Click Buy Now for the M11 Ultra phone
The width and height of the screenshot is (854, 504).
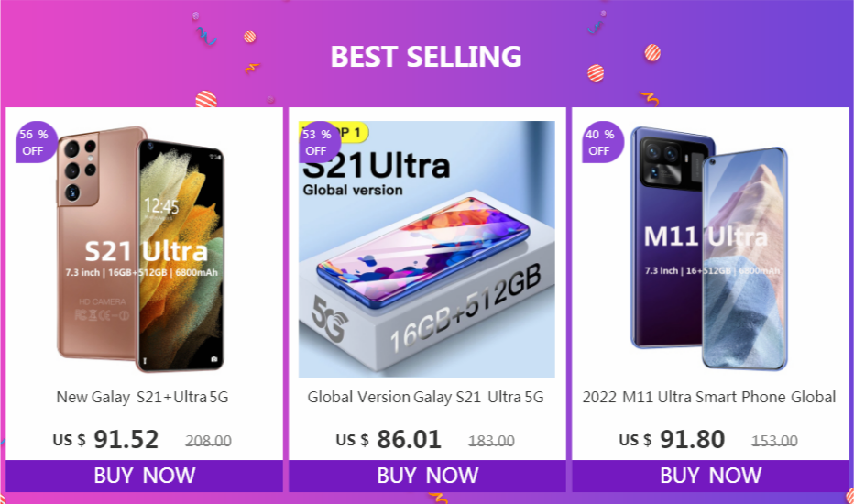[711, 476]
